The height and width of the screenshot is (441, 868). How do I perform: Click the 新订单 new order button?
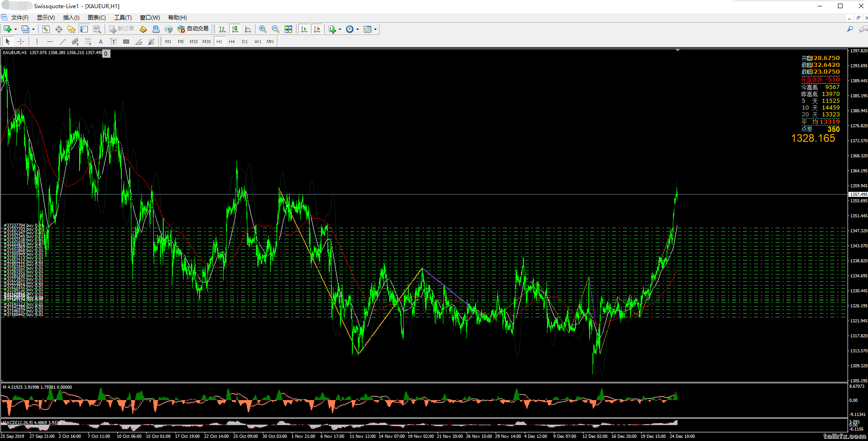click(122, 29)
